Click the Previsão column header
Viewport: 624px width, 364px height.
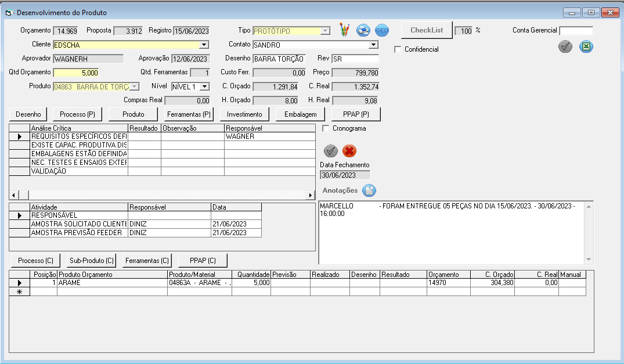point(290,275)
